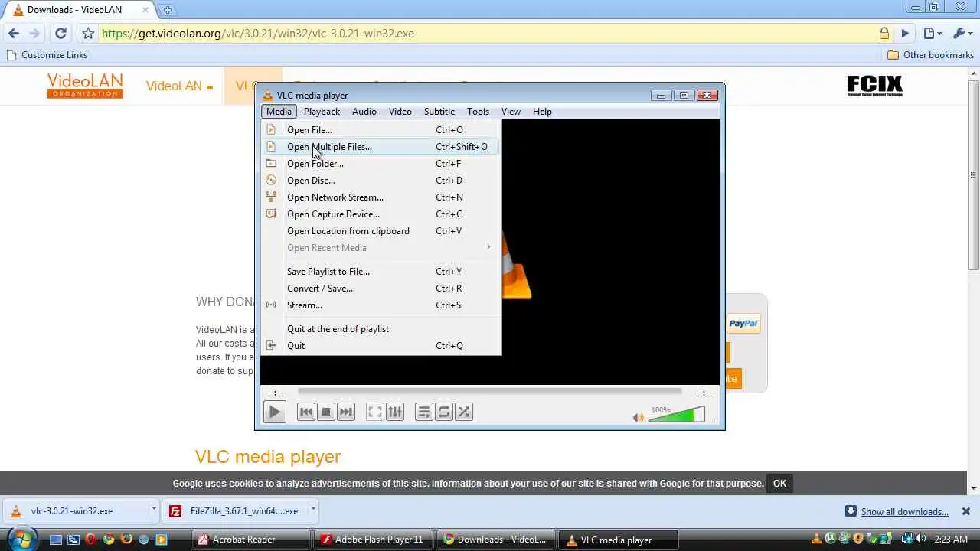980x551 pixels.
Task: Click the Play button in VLC
Action: pos(274,412)
